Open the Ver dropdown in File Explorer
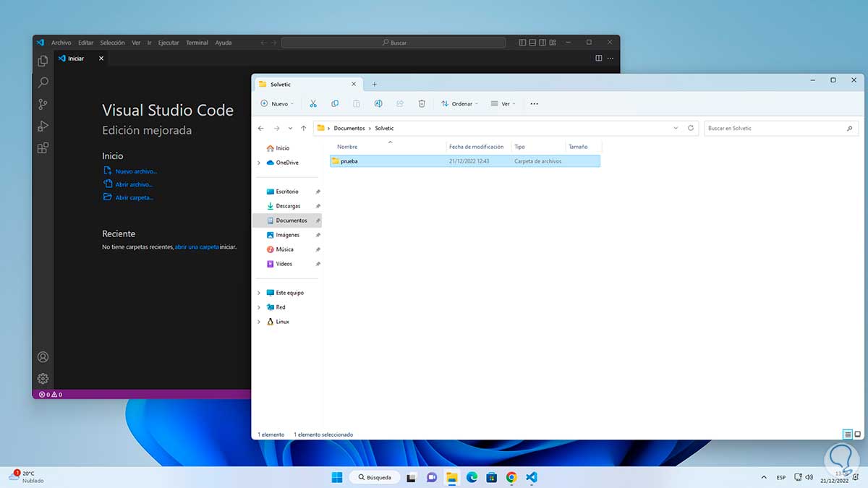868x488 pixels. pos(503,104)
